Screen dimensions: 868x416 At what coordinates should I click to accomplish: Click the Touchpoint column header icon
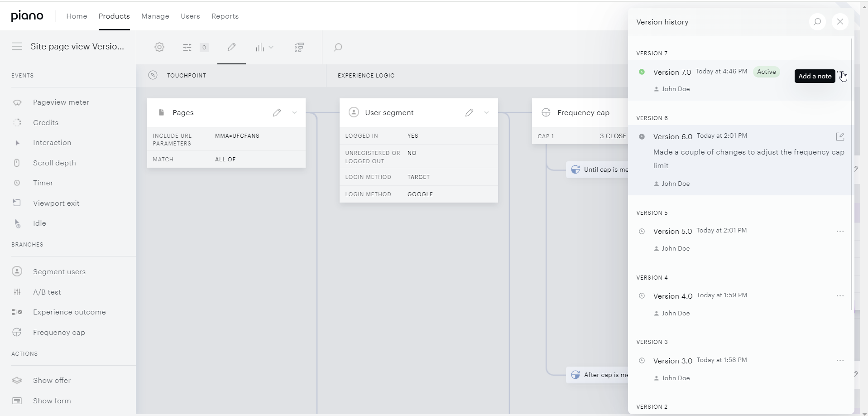tap(153, 75)
